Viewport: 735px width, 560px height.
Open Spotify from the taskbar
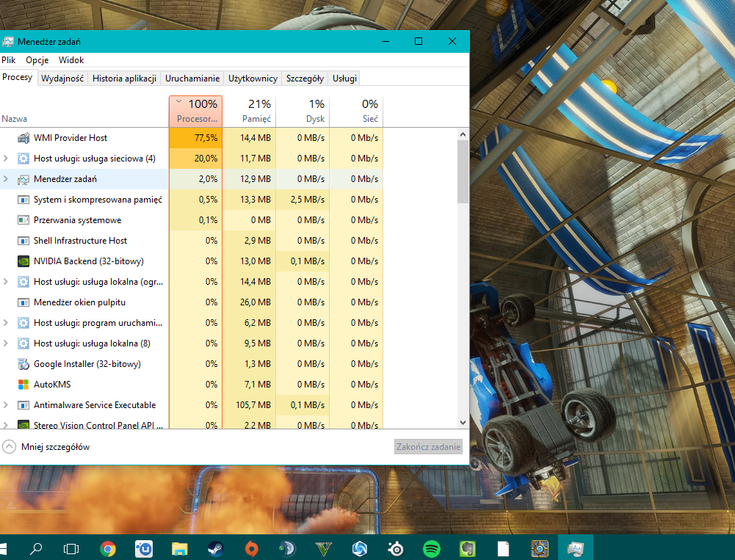point(432,548)
